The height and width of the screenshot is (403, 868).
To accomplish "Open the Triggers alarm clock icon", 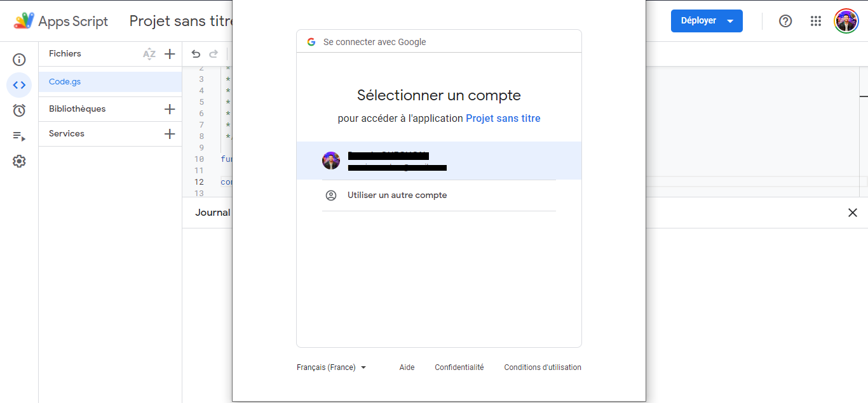I will click(19, 110).
